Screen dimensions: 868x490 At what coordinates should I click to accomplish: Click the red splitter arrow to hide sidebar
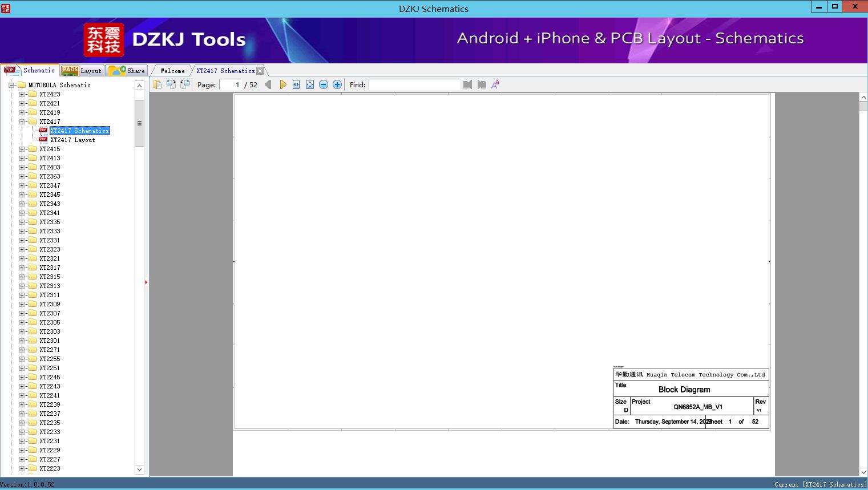click(146, 282)
